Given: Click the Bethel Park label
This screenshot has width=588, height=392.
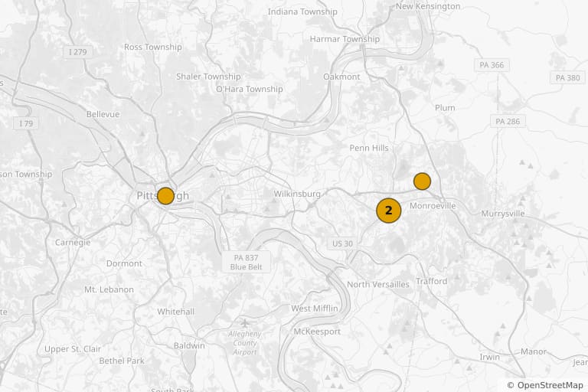Looking at the screenshot, I should 122,361.
